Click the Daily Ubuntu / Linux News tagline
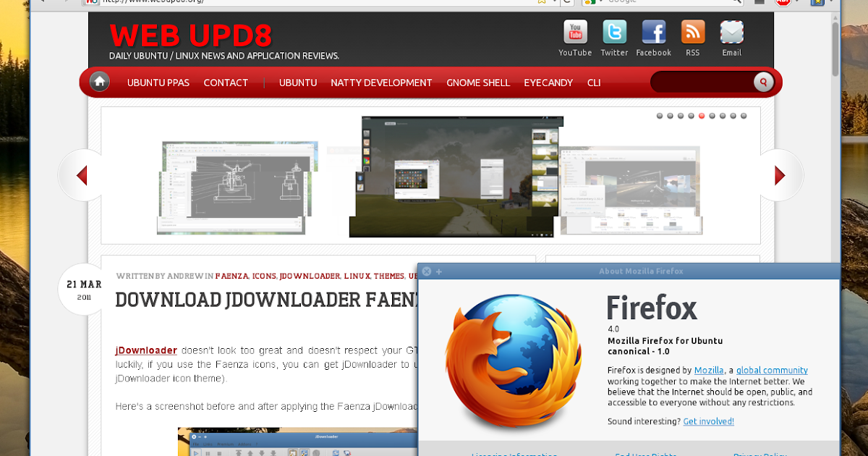 [224, 56]
